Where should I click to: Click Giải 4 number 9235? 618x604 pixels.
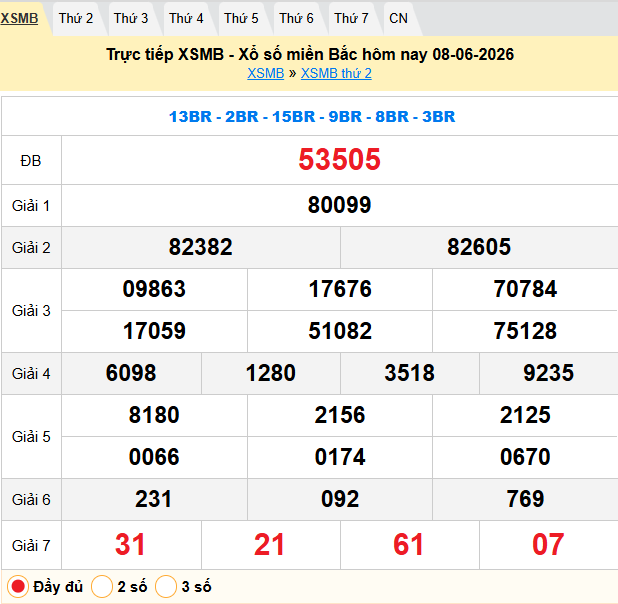tap(549, 373)
